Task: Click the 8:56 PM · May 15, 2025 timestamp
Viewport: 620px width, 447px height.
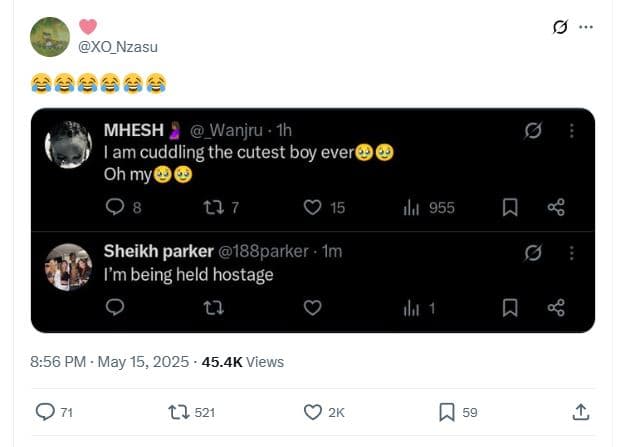Action: (109, 362)
